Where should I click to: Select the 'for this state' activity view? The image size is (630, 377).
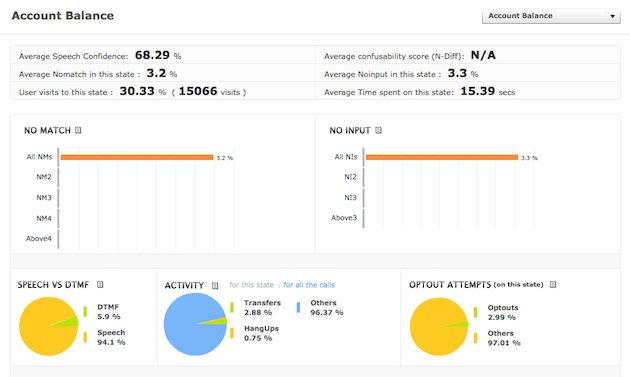click(x=252, y=285)
